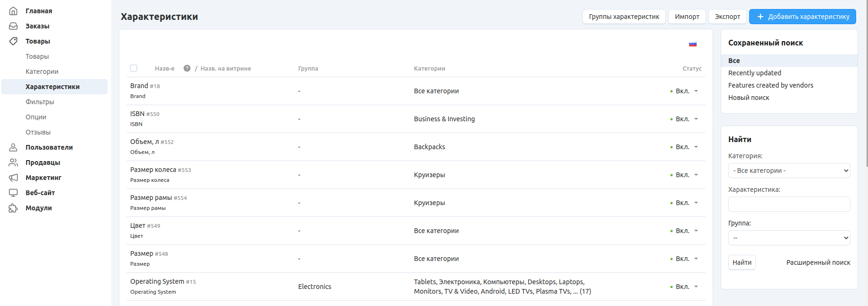Expand the Категория select box

[x=789, y=171]
